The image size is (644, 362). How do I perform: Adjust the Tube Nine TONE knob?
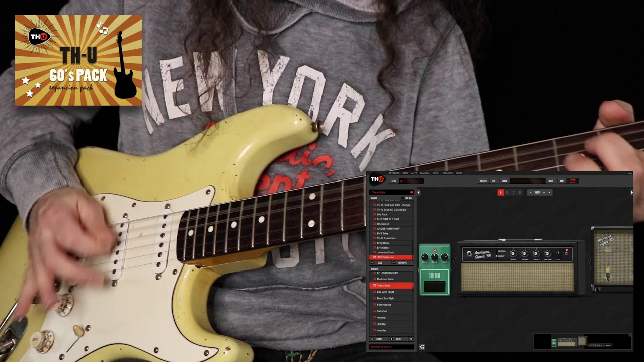point(434,257)
